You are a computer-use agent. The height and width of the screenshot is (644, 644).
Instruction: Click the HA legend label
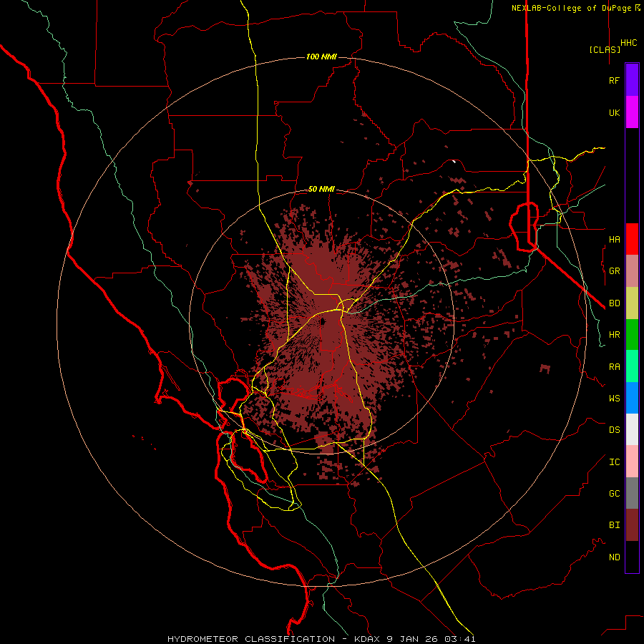click(x=614, y=240)
